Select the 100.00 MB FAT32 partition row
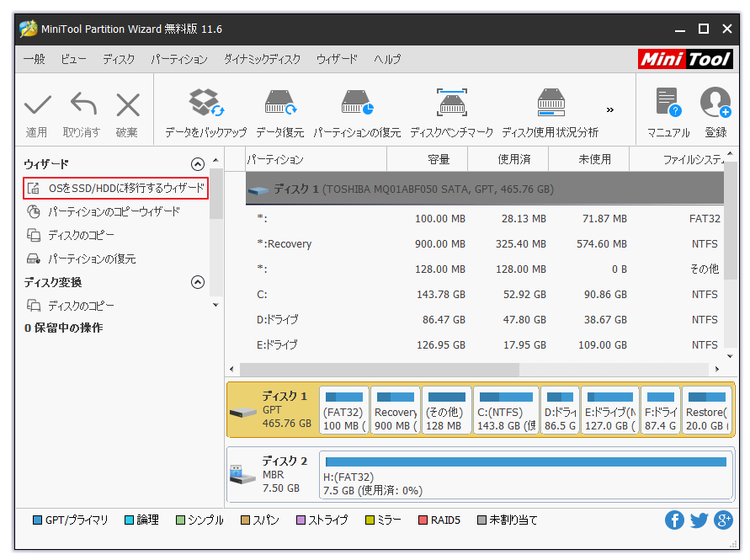750x560 pixels. pos(485,219)
